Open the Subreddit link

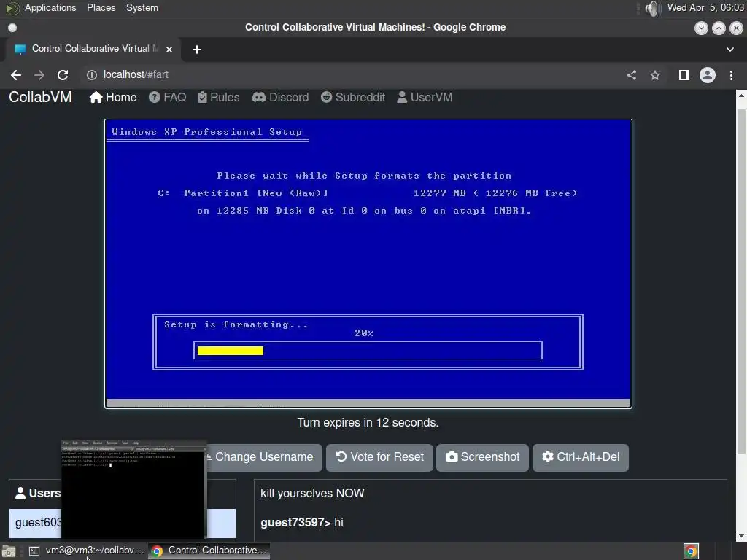352,97
